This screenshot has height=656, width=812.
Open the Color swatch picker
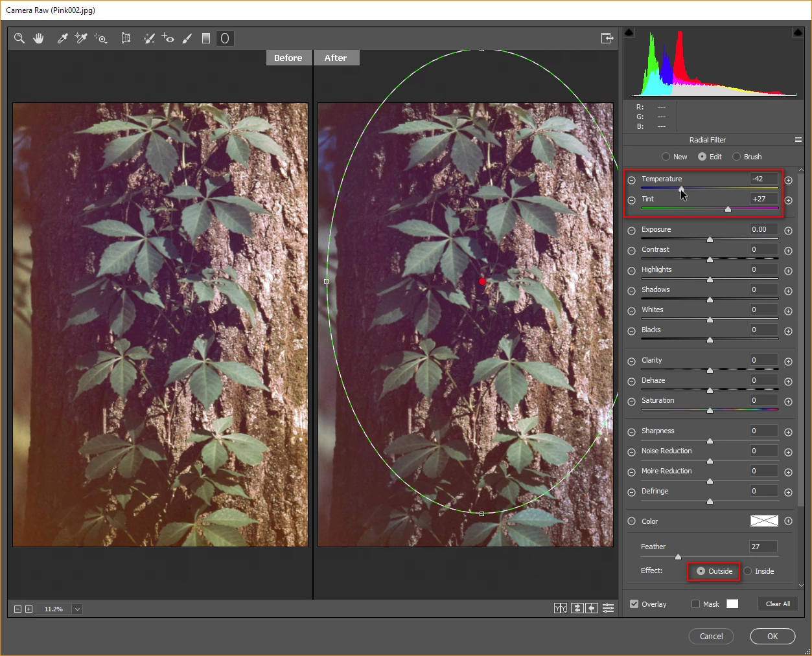(764, 521)
